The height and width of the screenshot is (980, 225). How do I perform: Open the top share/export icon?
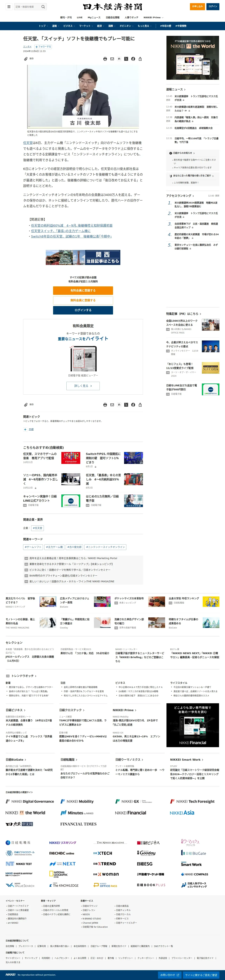pyautogui.click(x=140, y=59)
